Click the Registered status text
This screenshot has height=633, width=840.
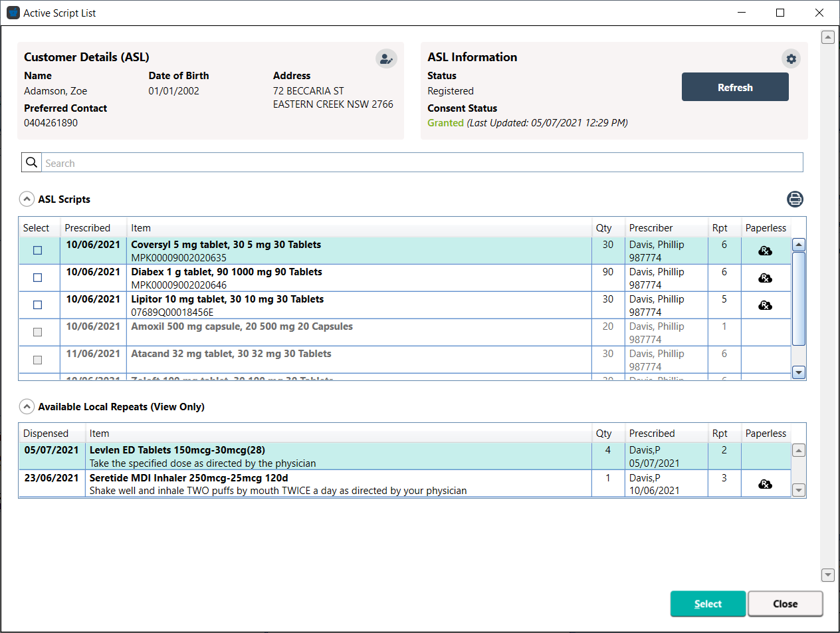451,90
